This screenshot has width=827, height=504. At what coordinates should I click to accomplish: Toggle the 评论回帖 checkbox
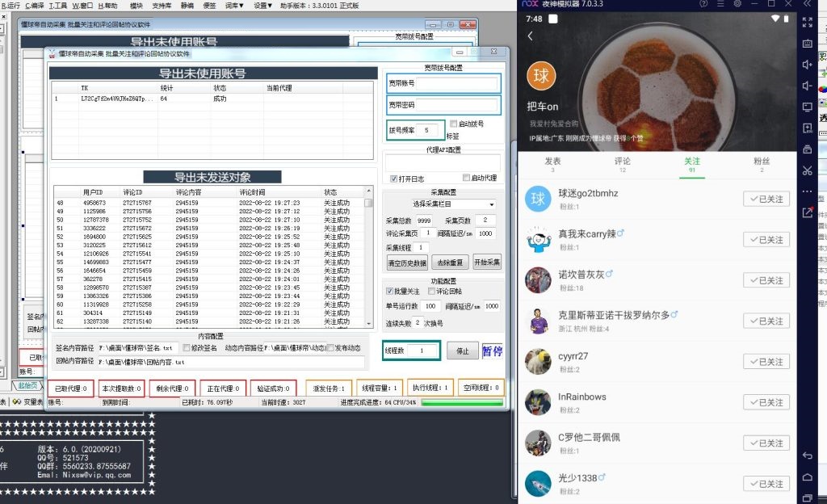[431, 291]
